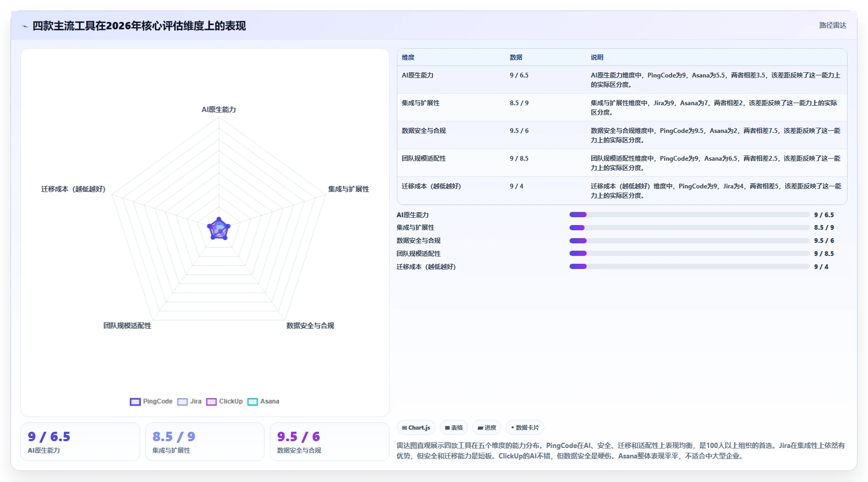
Task: Open the 9 / 6.5 AI原生能力 stat card
Action: [80, 442]
